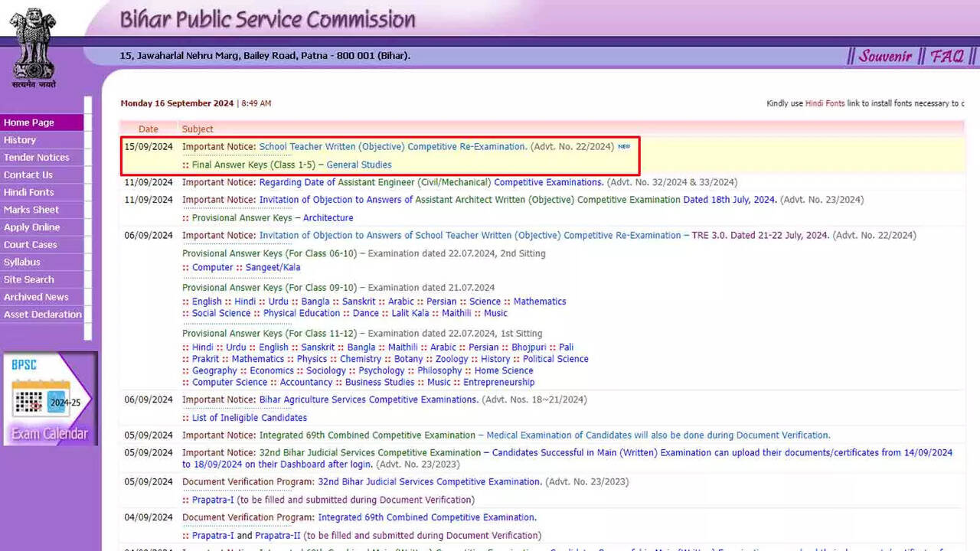
Task: Open Sangeet/Kala answer key link
Action: (x=273, y=268)
